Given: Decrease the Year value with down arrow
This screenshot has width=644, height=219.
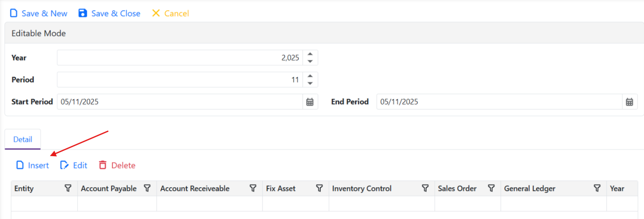Looking at the screenshot, I should click(x=310, y=62).
